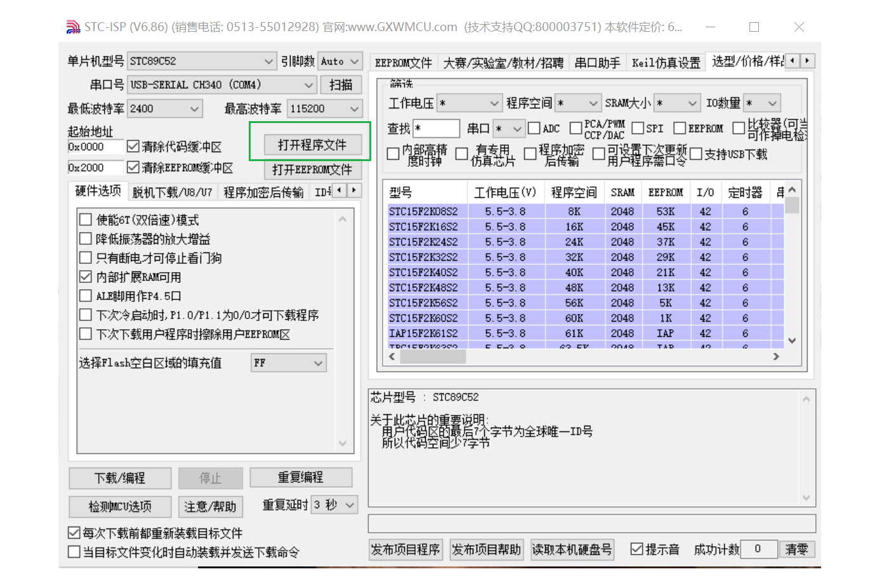Click the 检测MCU选项 button
This screenshot has width=896, height=588.
click(x=120, y=506)
